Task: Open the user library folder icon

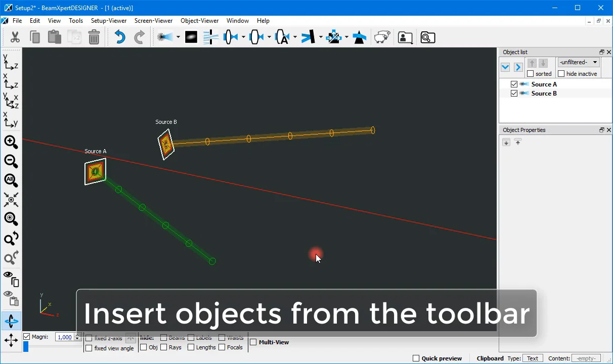Action: coord(405,37)
